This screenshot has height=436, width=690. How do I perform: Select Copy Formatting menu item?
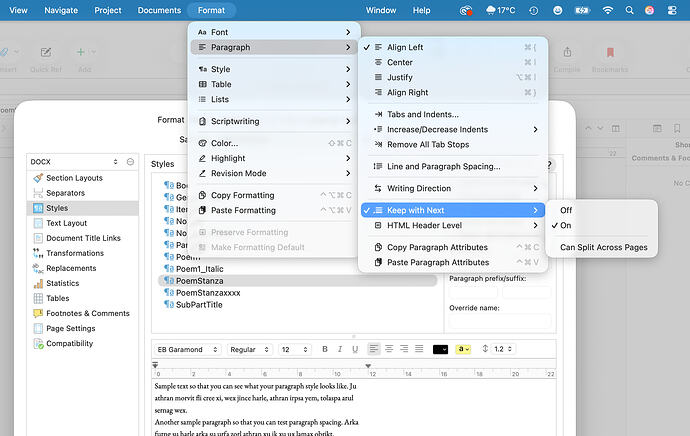click(x=275, y=195)
